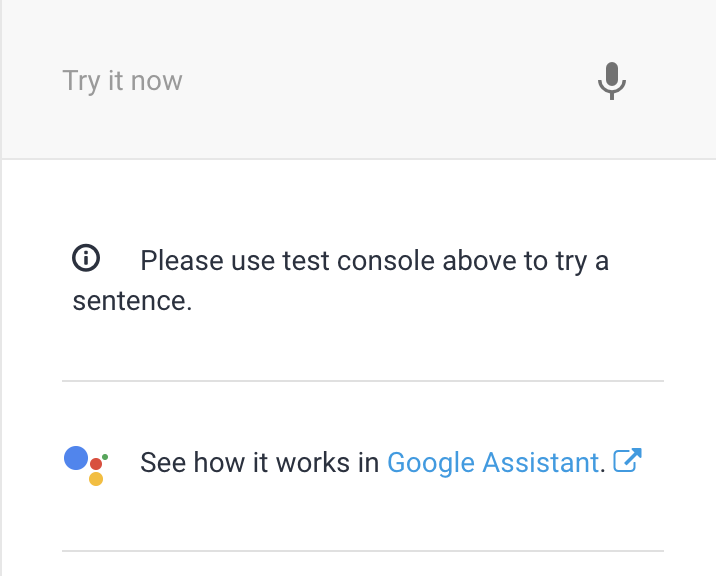Click the yellow dot of Assistant logo
The height and width of the screenshot is (576, 716).
click(96, 479)
